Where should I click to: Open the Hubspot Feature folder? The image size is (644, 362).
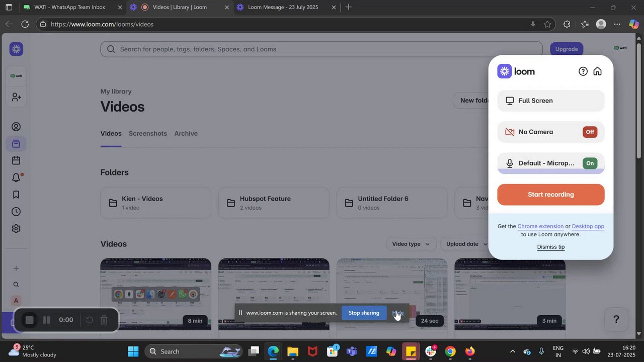(x=274, y=203)
